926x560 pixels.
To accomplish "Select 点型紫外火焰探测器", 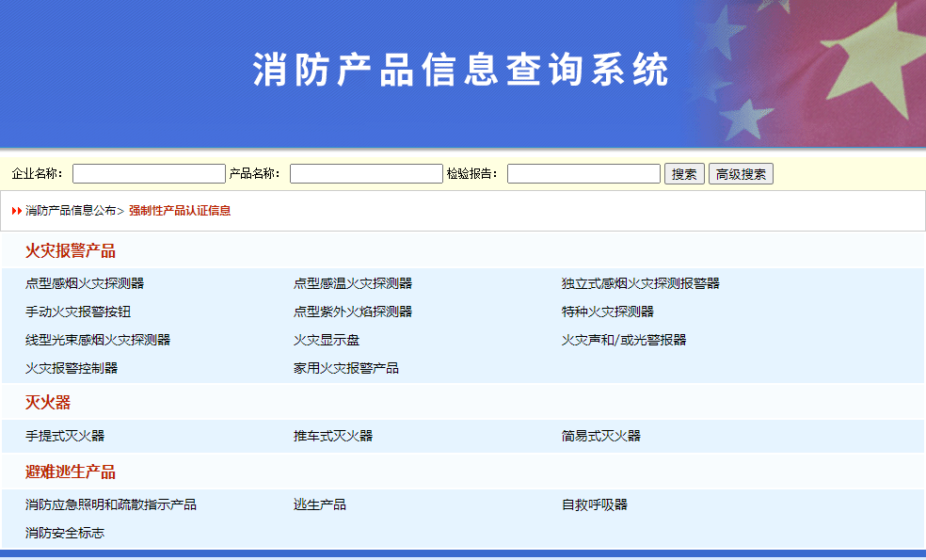I will click(354, 311).
